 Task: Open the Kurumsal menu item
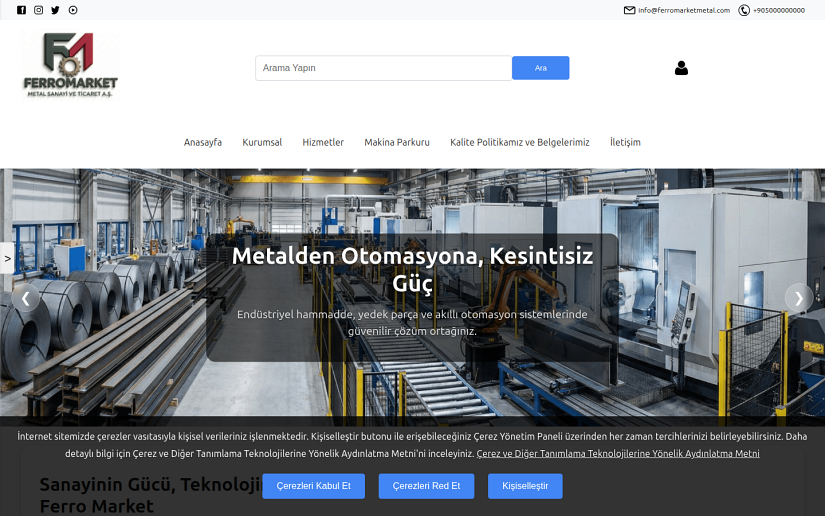click(262, 142)
